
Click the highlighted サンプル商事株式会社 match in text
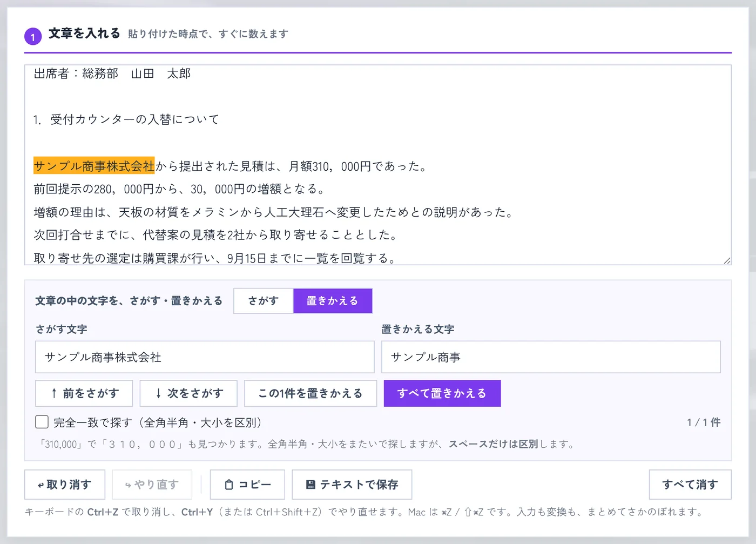[x=94, y=166]
